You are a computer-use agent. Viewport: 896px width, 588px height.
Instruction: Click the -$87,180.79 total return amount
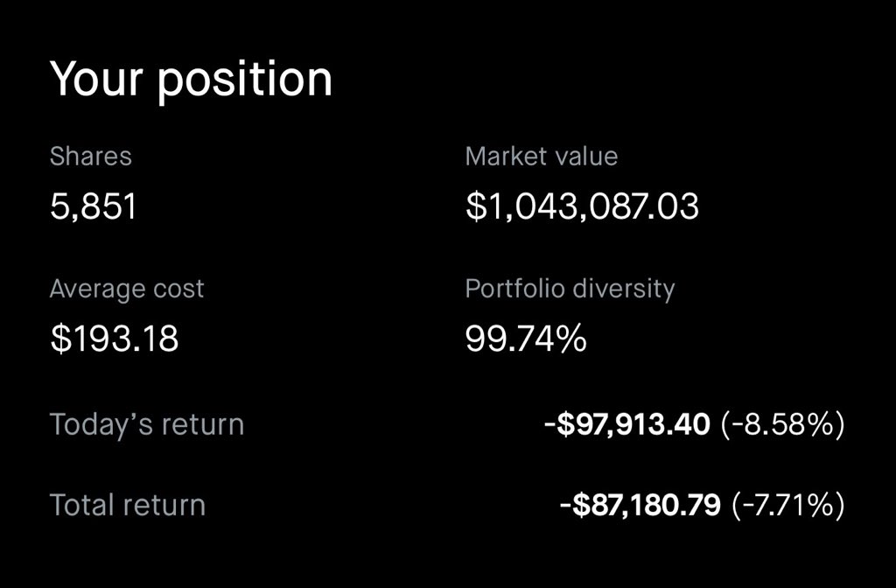(x=640, y=505)
